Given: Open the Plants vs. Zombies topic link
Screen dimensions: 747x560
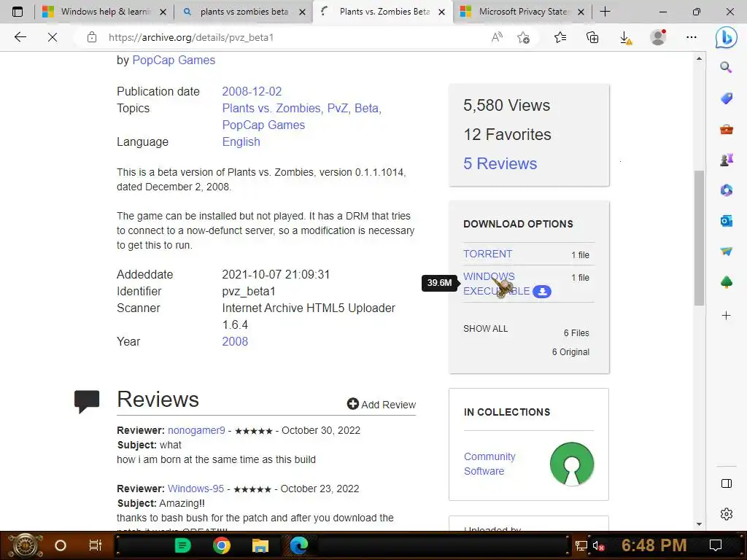Looking at the screenshot, I should tap(271, 108).
